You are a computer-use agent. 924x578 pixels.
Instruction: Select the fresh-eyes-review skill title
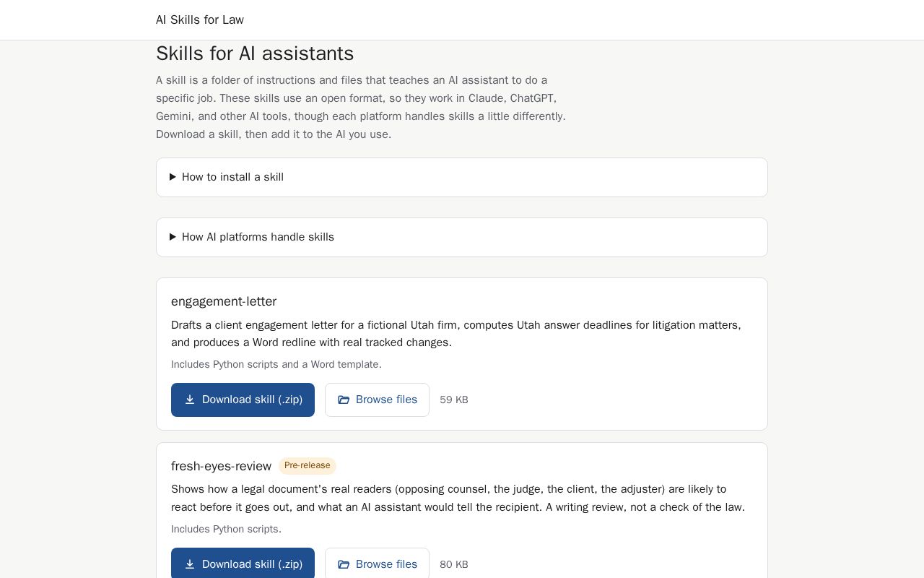tap(221, 466)
